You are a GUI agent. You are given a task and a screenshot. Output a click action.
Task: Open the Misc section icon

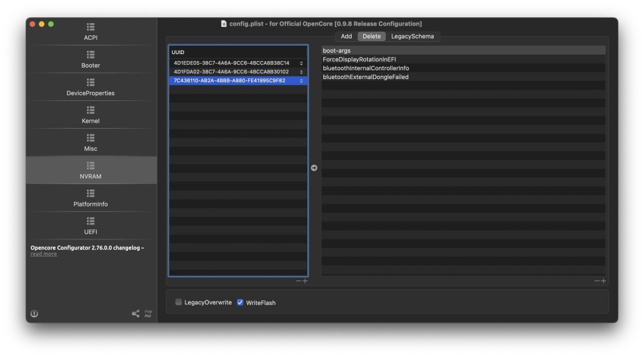[90, 138]
